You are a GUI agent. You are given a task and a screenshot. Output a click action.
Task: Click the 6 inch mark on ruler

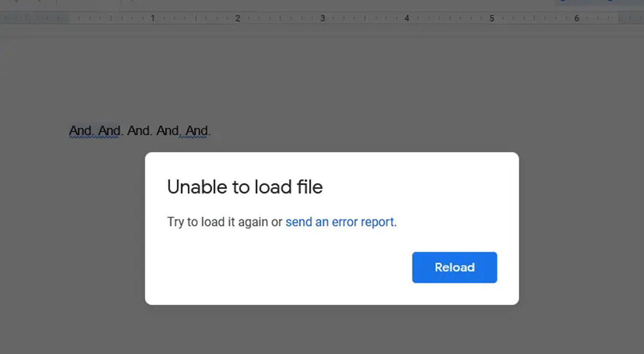coord(577,18)
